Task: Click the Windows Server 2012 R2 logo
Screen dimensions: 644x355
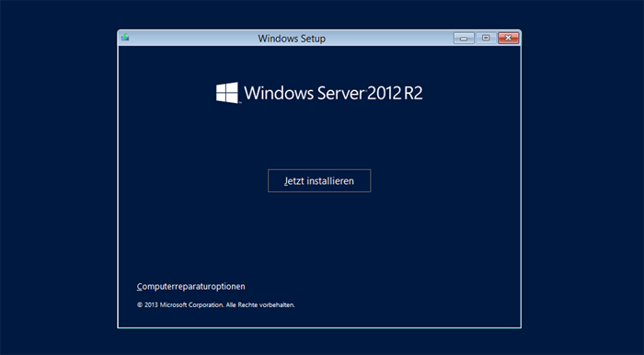Action: [319, 93]
